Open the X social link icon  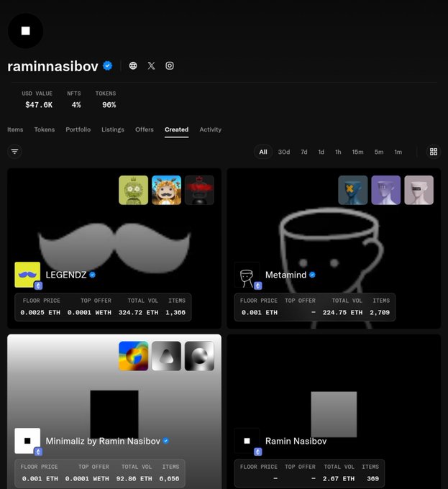151,65
